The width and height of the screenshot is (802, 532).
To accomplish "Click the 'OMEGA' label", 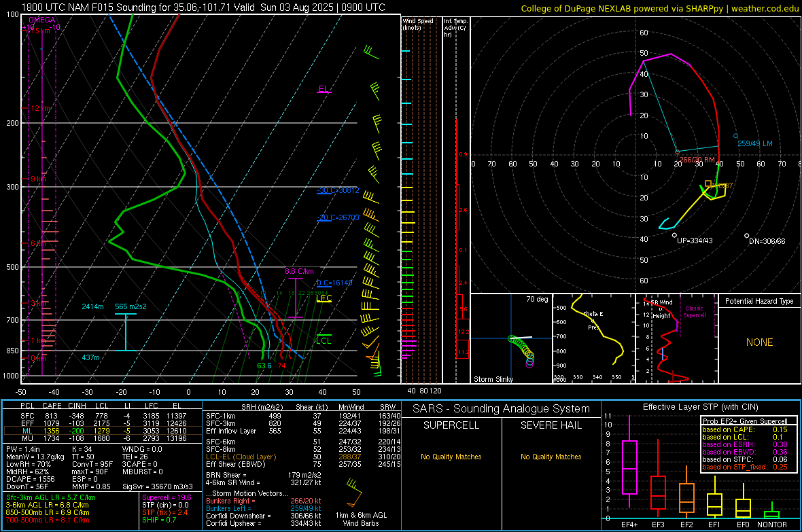I will coord(42,20).
